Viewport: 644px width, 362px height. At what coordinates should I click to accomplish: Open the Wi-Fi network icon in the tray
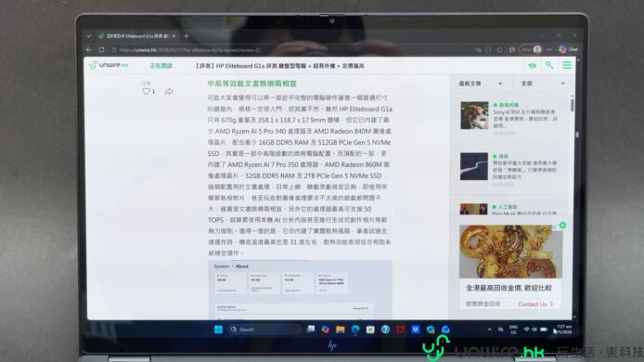(x=526, y=330)
